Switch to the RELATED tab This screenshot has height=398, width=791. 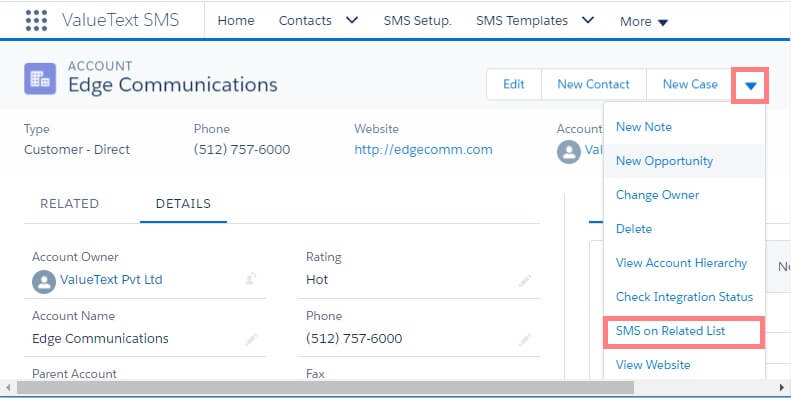tap(70, 204)
